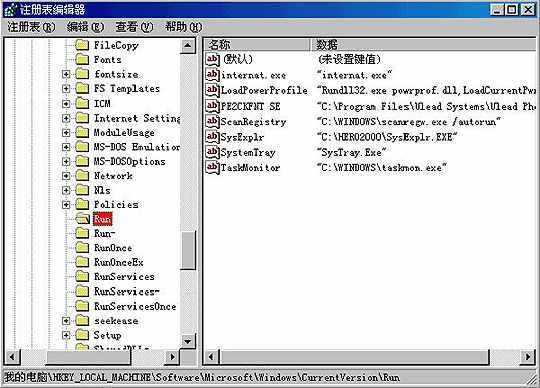
Task: Select the (默认) value entry
Action: (238, 59)
